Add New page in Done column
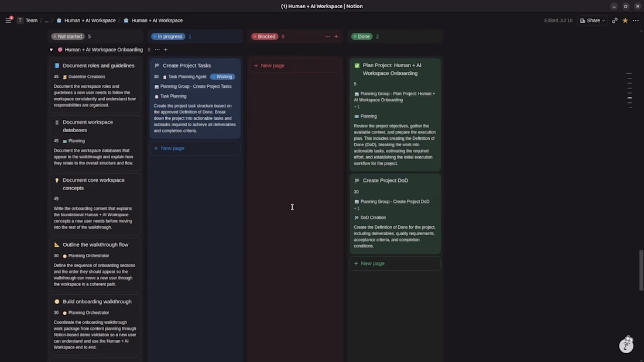Image resolution: width=644 pixels, height=362 pixels. coord(395,264)
